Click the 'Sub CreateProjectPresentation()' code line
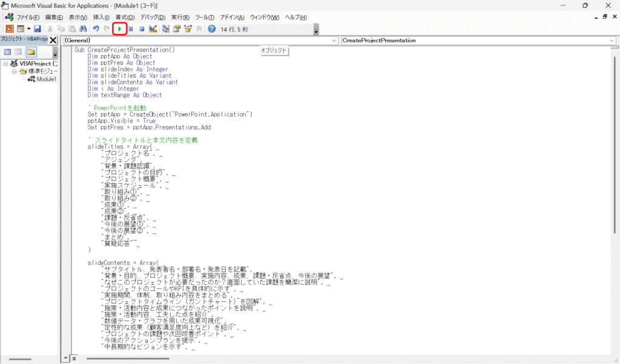 click(125, 50)
